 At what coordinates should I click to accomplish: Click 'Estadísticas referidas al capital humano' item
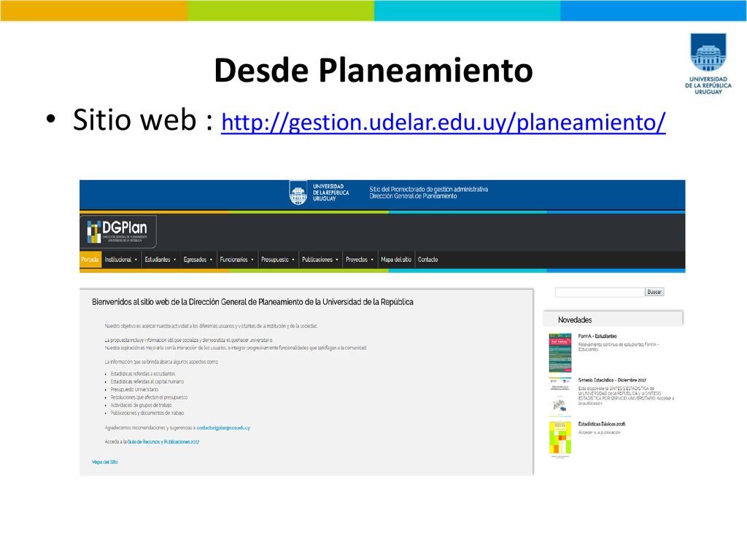pyautogui.click(x=147, y=381)
